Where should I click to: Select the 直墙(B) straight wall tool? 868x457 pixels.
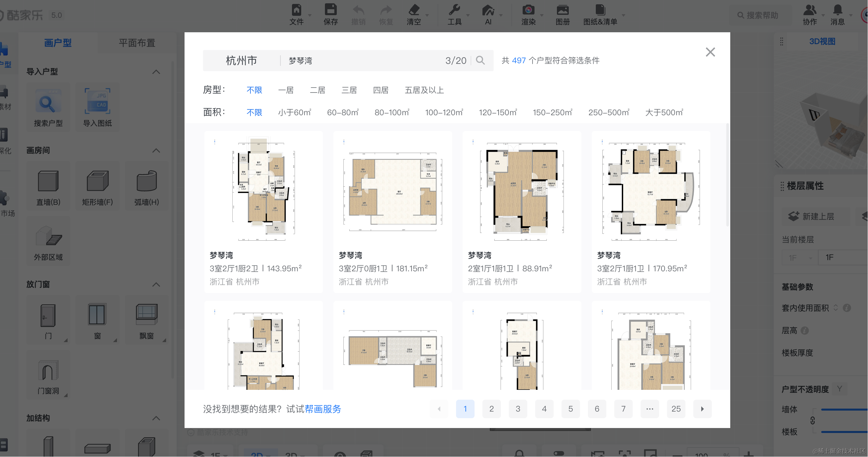point(48,186)
